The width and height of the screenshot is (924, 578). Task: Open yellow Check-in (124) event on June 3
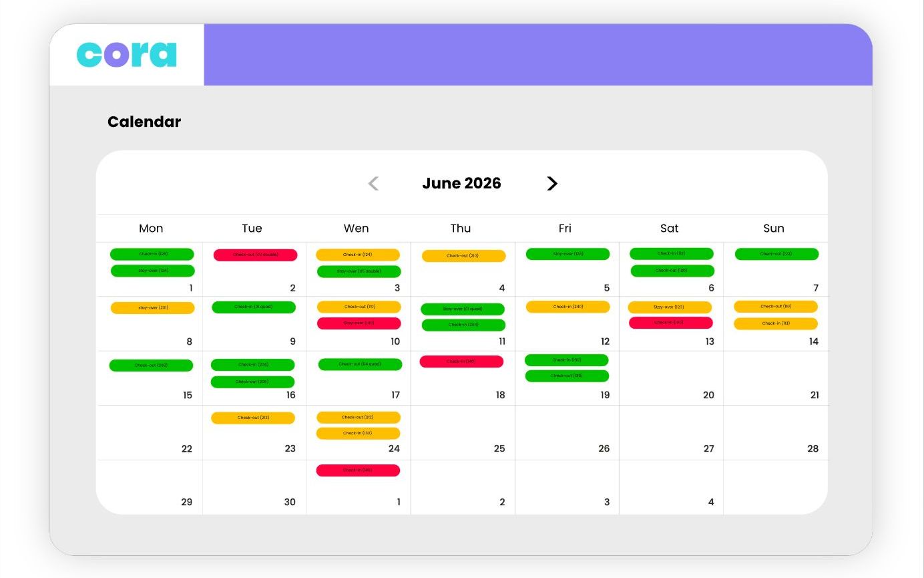click(x=358, y=255)
